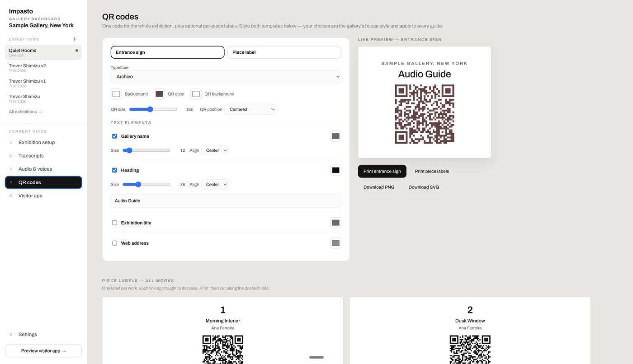
Task: Click the Heading Size slider
Action: pyautogui.click(x=146, y=184)
